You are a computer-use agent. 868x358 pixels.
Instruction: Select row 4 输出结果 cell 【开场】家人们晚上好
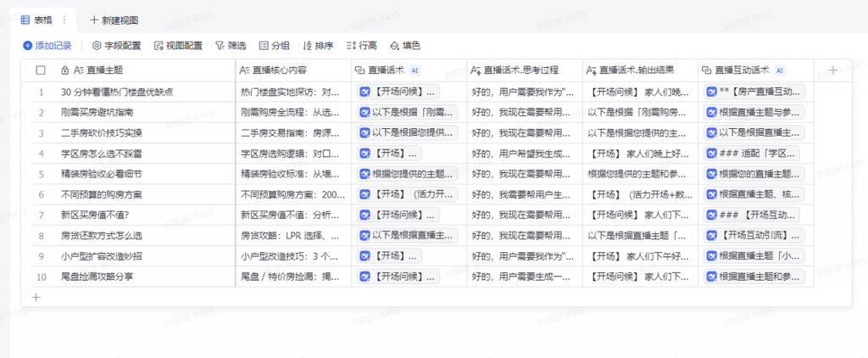(x=640, y=154)
